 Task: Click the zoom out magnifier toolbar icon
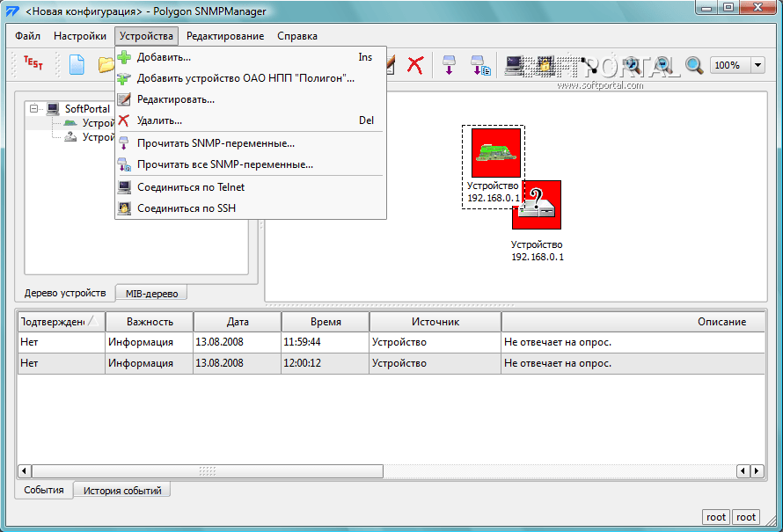[663, 65]
